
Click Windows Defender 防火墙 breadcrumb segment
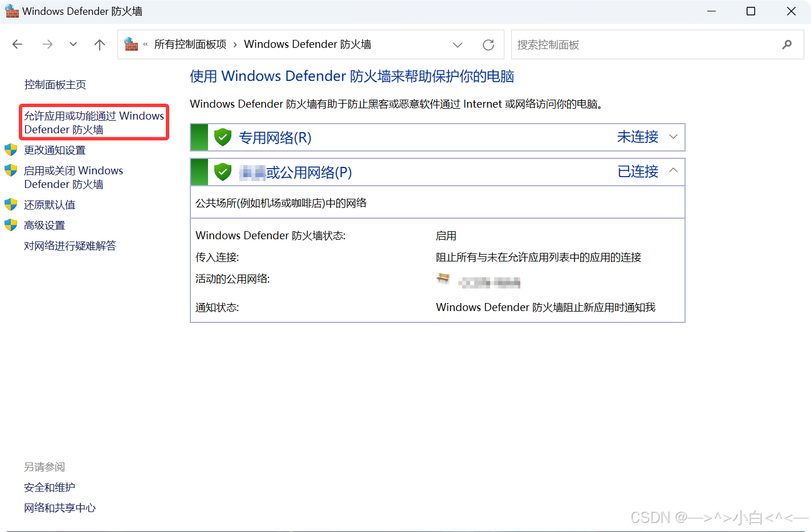click(x=308, y=44)
